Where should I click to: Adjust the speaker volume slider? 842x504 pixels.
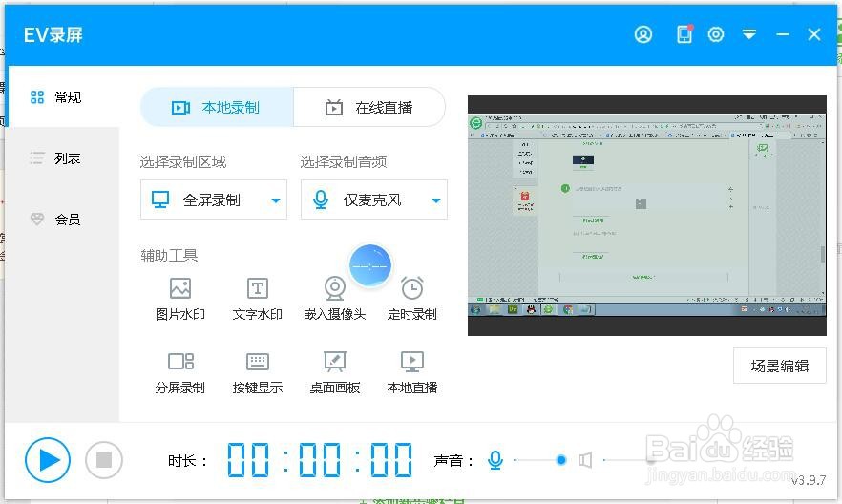(630, 460)
